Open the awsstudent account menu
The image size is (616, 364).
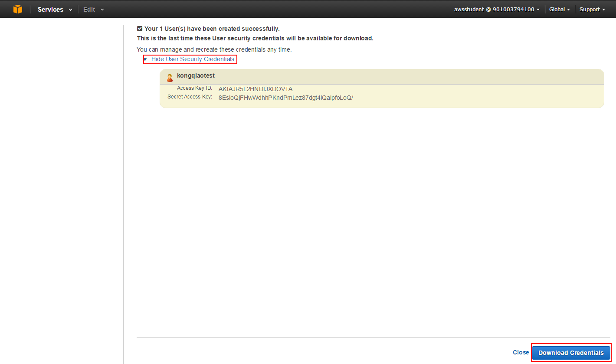point(497,9)
